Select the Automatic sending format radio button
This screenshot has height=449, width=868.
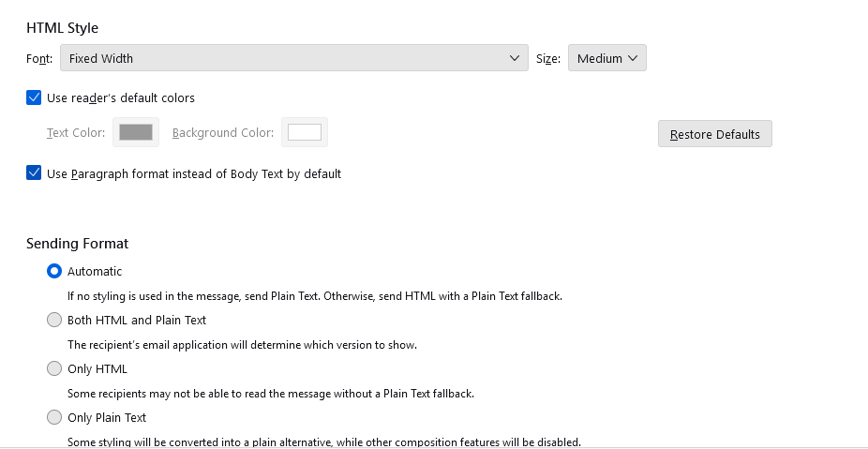tap(54, 272)
